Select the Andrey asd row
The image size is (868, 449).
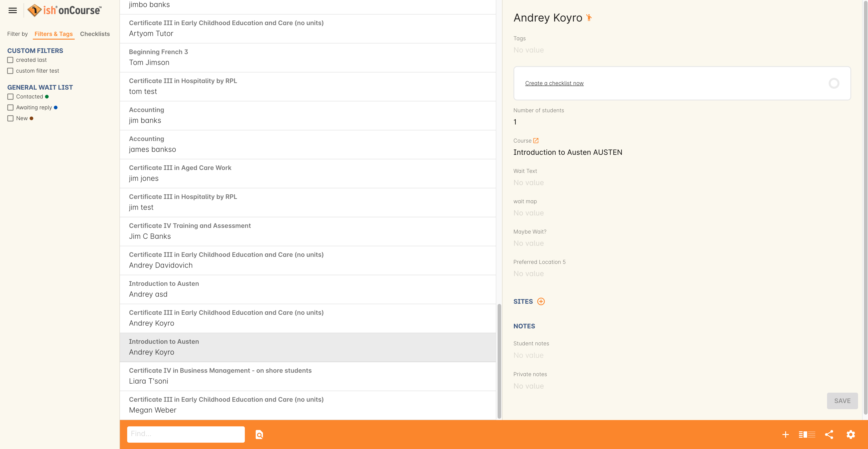click(x=308, y=289)
